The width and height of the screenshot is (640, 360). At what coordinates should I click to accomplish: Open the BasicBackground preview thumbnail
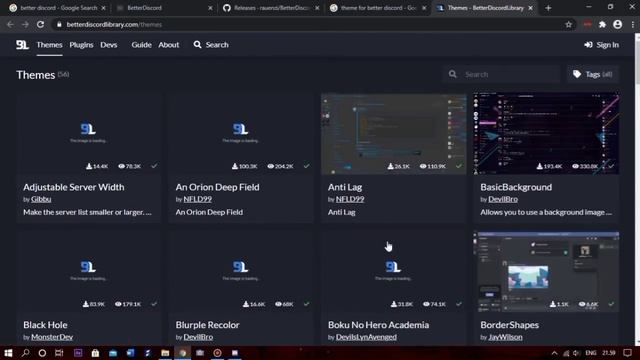[546, 134]
